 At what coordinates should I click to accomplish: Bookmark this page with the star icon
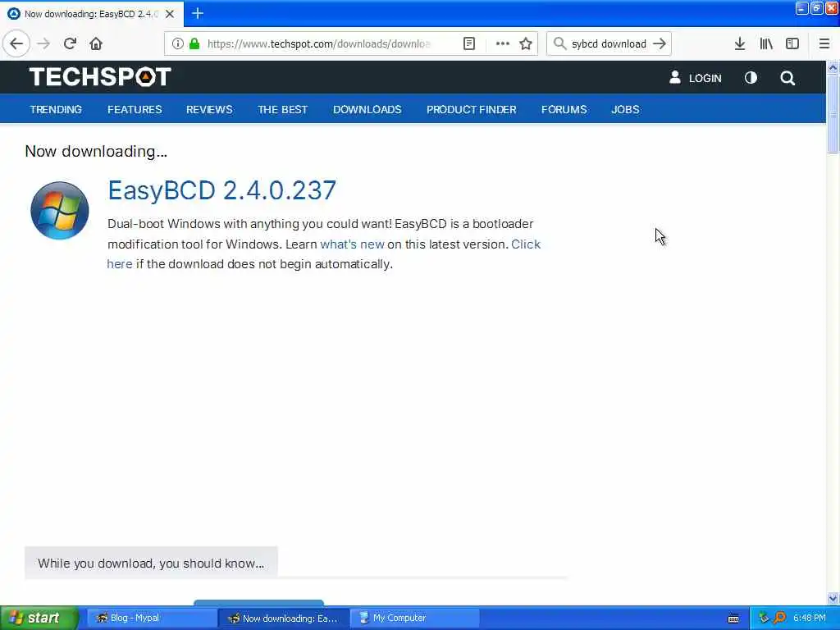coord(526,44)
